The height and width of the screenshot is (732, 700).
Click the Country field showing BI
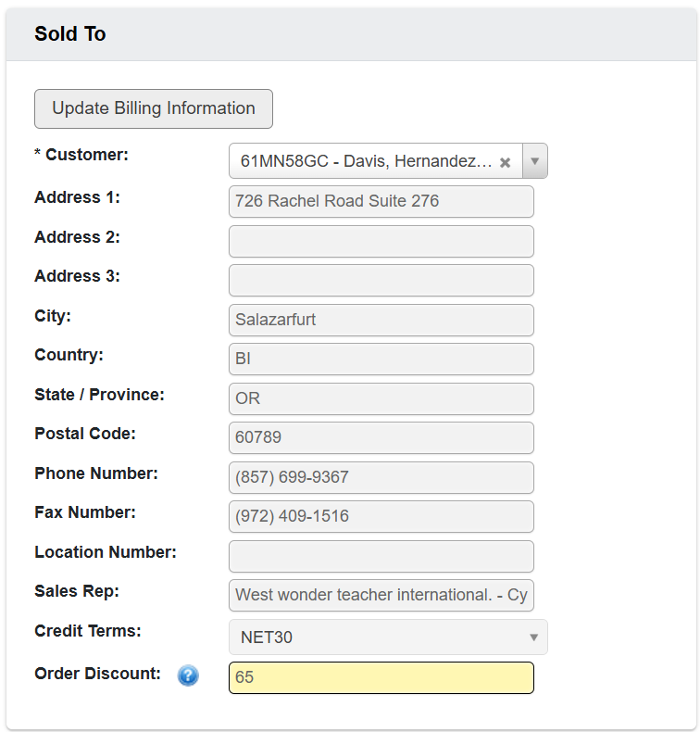(381, 359)
